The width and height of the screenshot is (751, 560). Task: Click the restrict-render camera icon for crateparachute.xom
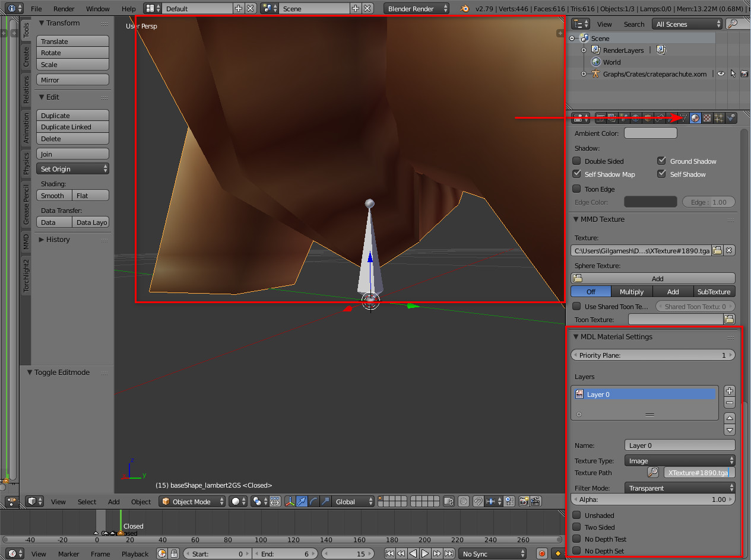pyautogui.click(x=744, y=74)
